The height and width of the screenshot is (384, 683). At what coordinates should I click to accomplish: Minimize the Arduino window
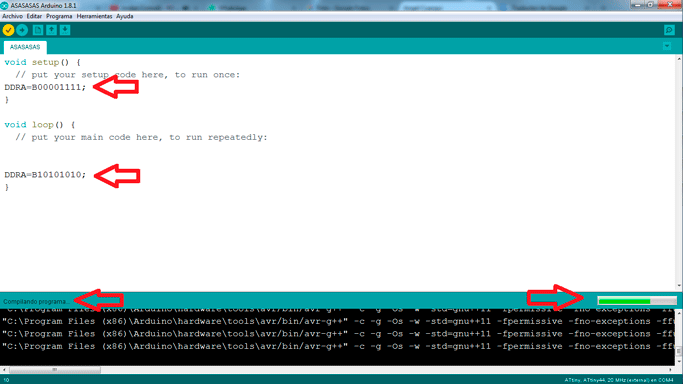638,5
